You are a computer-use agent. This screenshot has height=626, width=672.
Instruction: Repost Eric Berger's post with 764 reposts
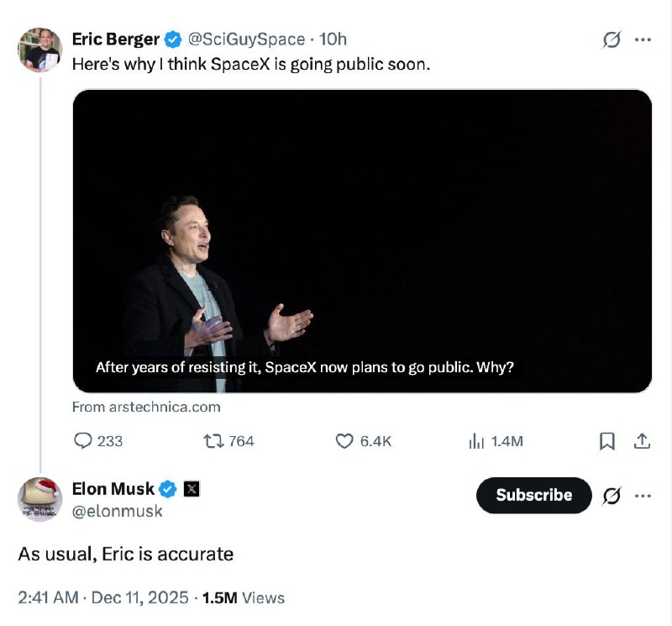214,441
